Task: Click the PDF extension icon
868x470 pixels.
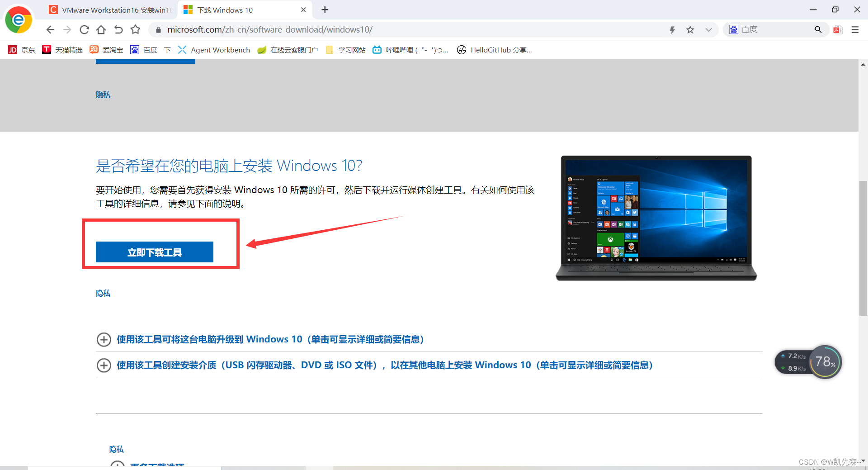Action: point(838,30)
